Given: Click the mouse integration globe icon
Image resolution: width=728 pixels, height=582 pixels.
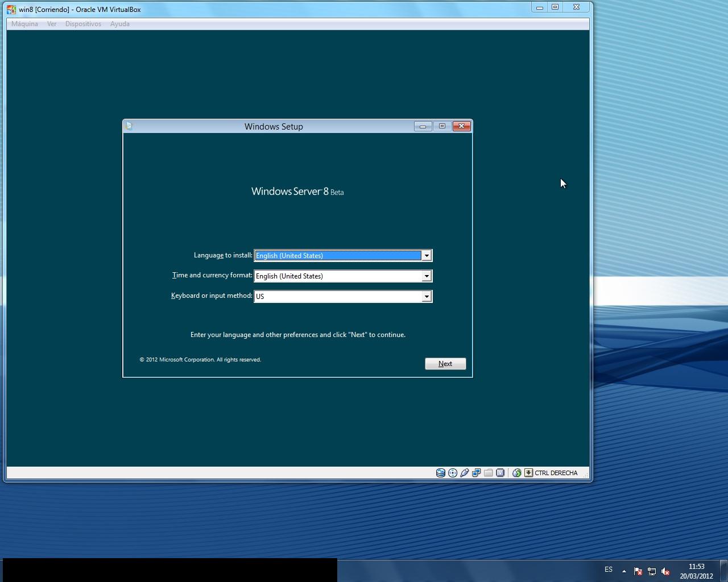Looking at the screenshot, I should tap(516, 473).
